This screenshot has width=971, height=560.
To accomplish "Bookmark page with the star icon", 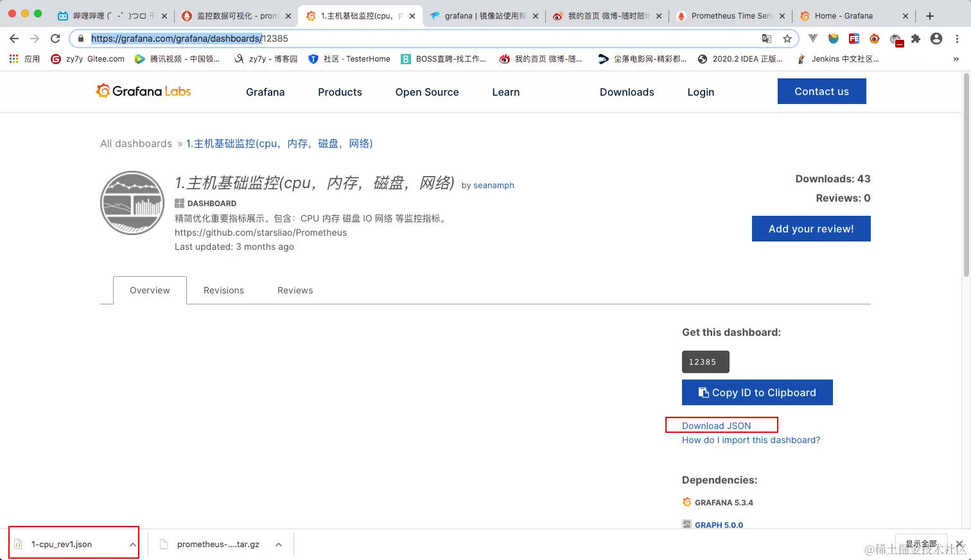I will click(x=787, y=39).
